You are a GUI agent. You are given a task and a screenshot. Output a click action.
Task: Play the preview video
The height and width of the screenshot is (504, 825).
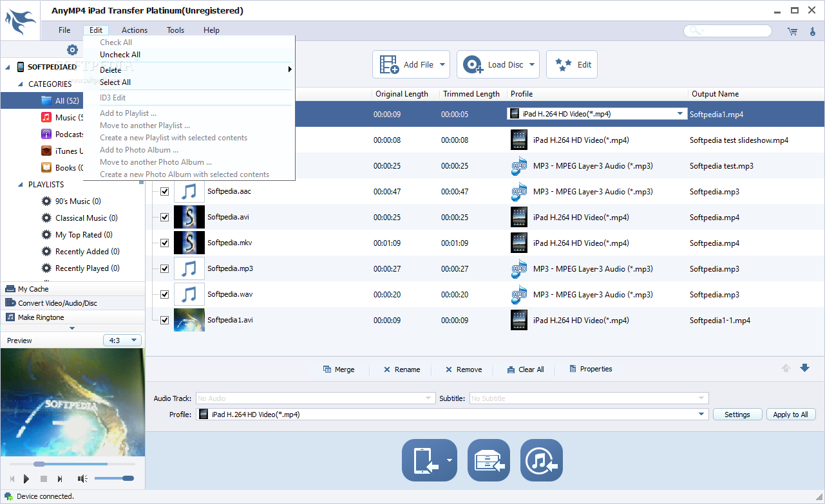point(26,478)
